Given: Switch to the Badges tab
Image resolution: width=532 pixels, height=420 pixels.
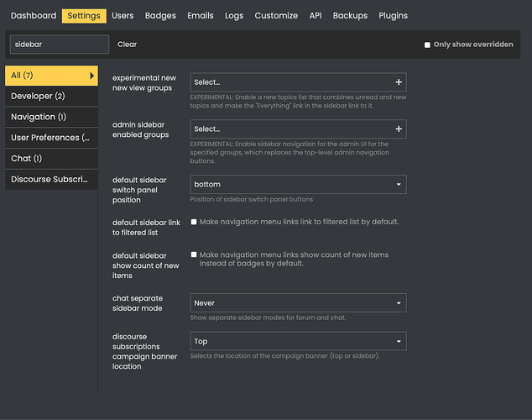Looking at the screenshot, I should click(x=160, y=16).
